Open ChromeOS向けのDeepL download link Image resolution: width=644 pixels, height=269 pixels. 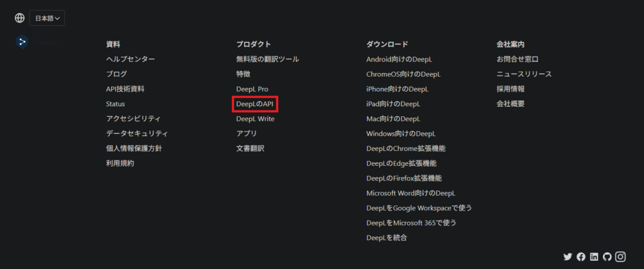pos(404,74)
